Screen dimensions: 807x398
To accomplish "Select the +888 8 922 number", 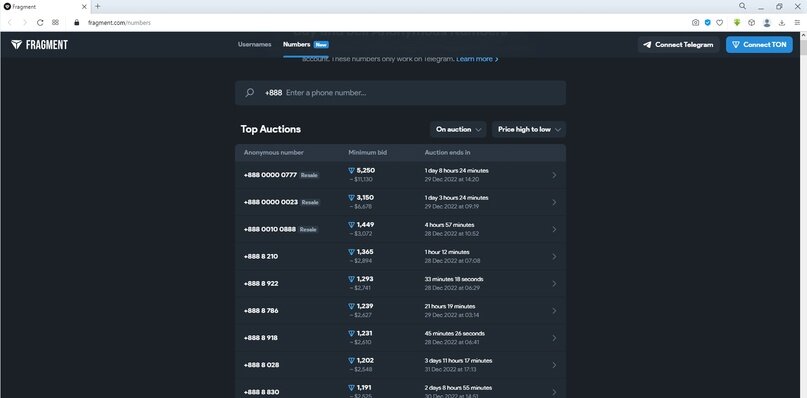I will (261, 284).
